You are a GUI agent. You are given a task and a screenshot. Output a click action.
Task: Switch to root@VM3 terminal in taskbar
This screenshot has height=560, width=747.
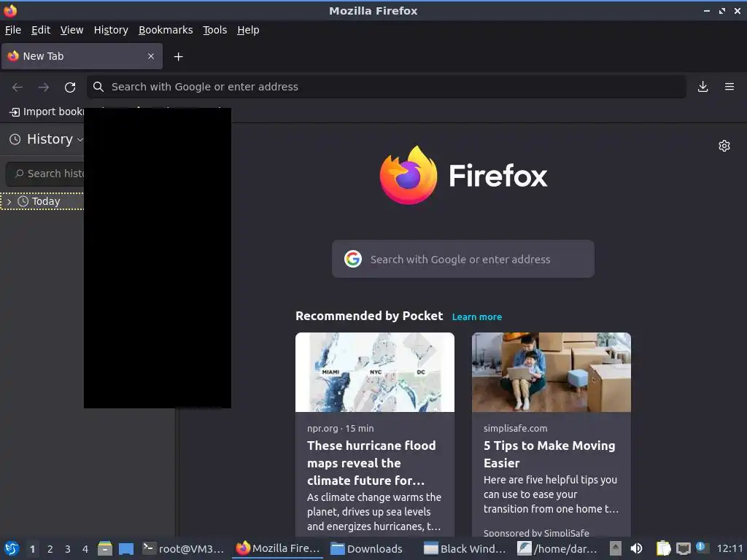click(x=183, y=548)
